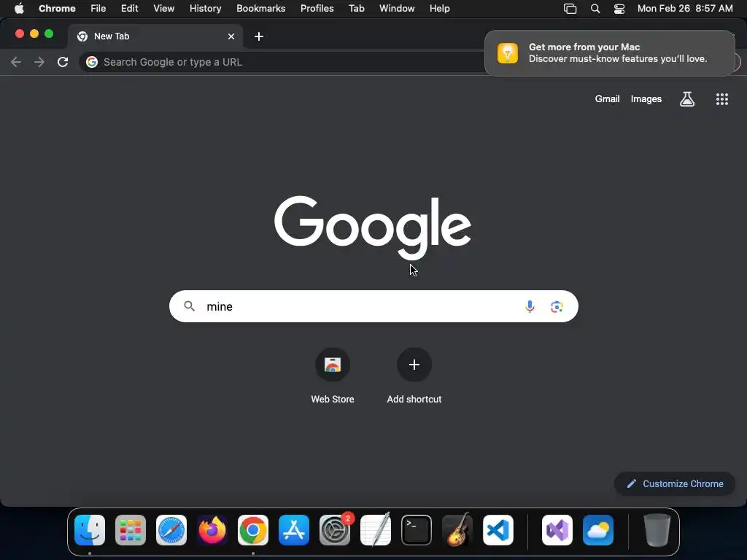Click the Add shortcut button
Screen dimensions: 747x560
(414, 376)
